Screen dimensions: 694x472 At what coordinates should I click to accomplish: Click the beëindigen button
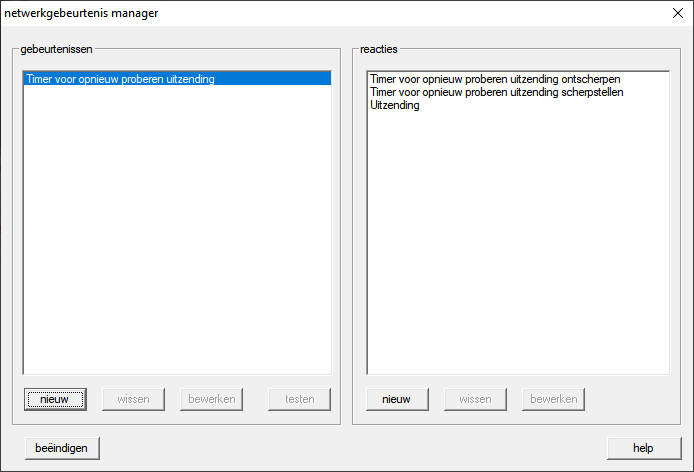pos(63,448)
